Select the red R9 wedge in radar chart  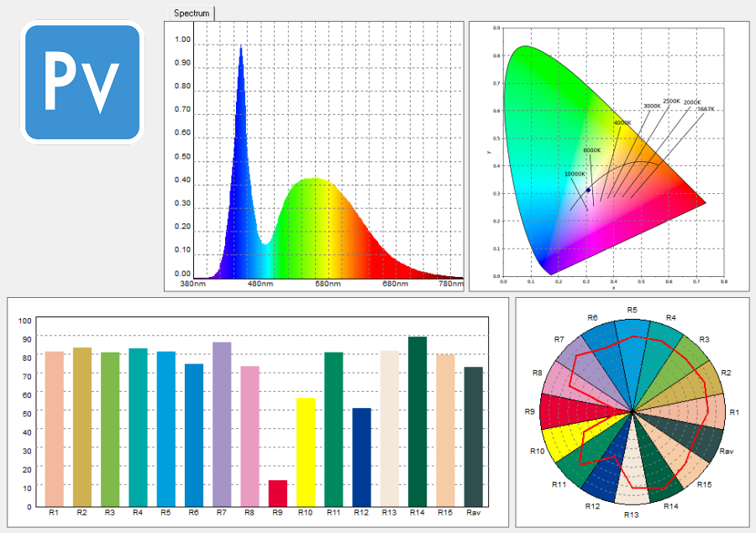click(x=571, y=411)
